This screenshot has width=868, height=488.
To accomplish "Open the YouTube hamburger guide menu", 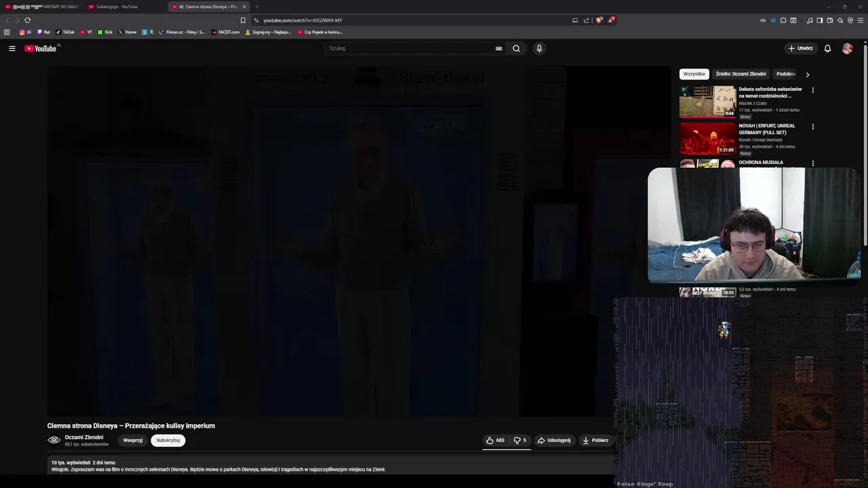I will tap(12, 48).
